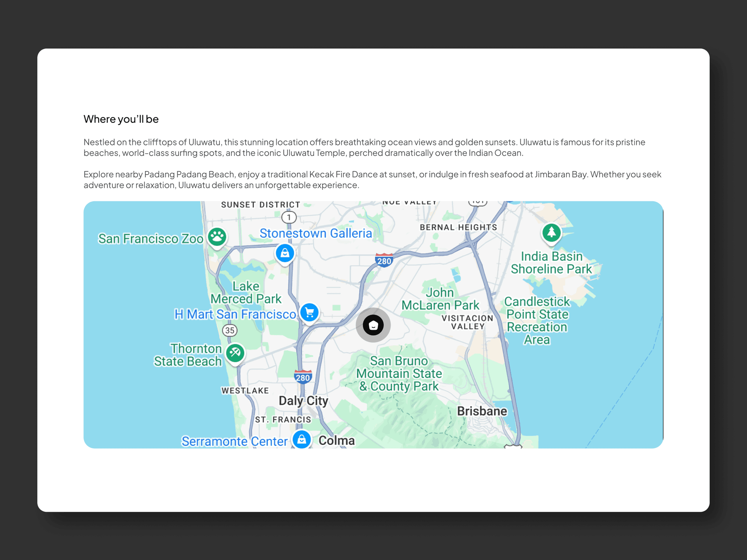Click the Visitacion Valley neighborhood label
Screen dimensions: 747x560
coord(468,322)
